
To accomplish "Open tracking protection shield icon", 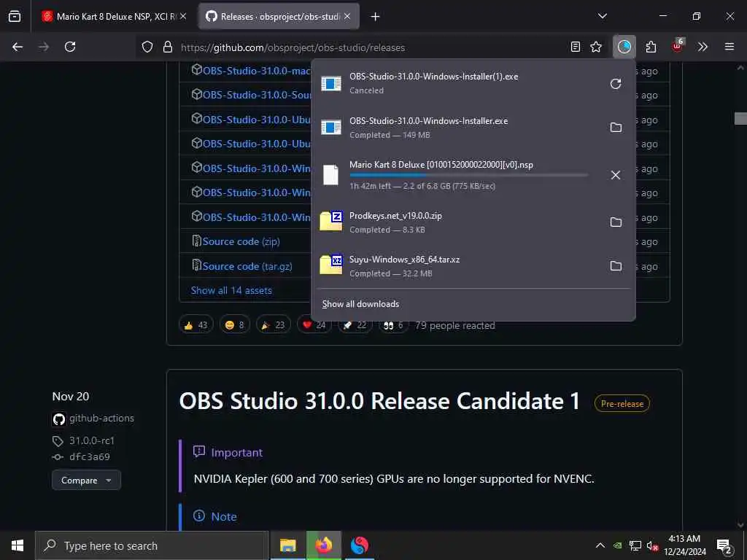I will (x=147, y=47).
